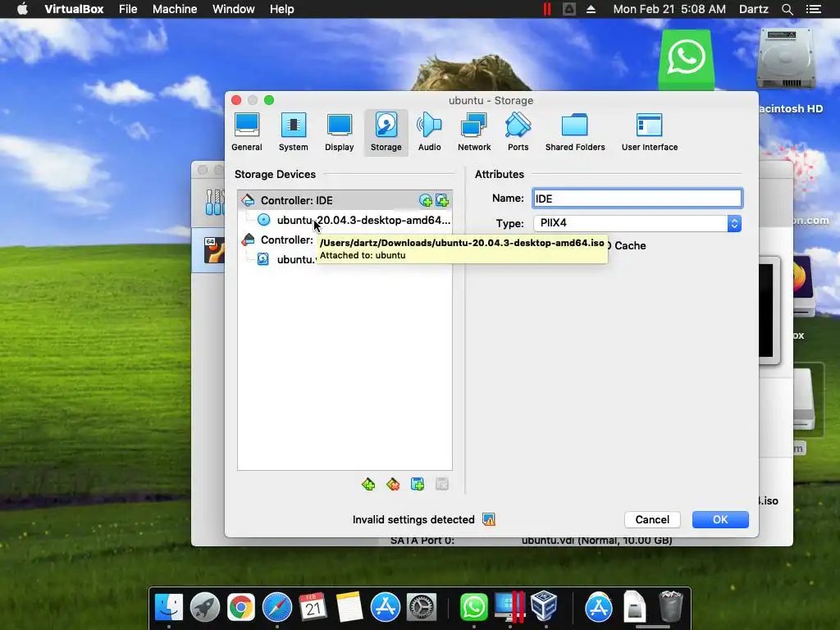Open the Display settings section
The height and width of the screenshot is (630, 840).
339,132
